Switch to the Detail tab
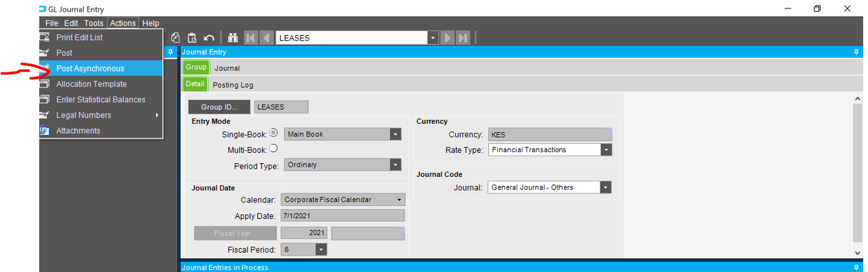This screenshot has height=272, width=868. click(x=195, y=84)
